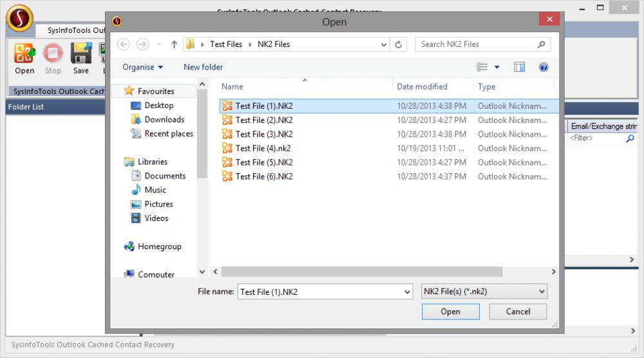
Task: Sort files by Date modified column
Action: pyautogui.click(x=433, y=87)
